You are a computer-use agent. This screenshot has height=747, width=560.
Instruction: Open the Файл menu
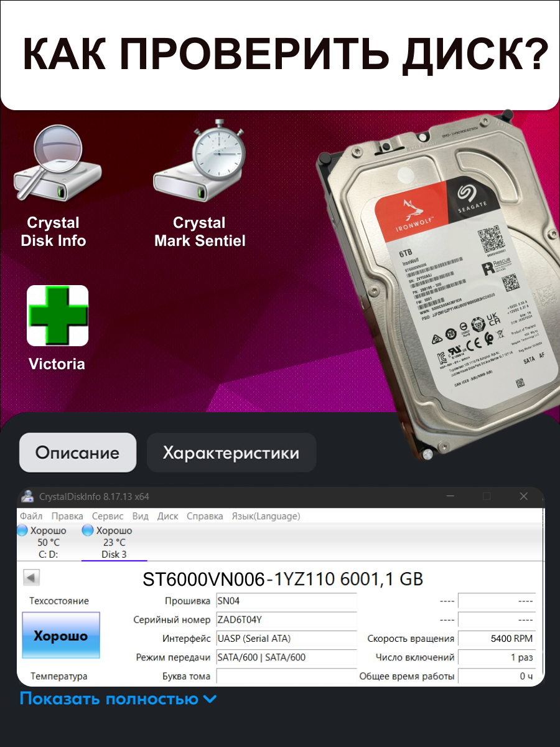coord(31,516)
